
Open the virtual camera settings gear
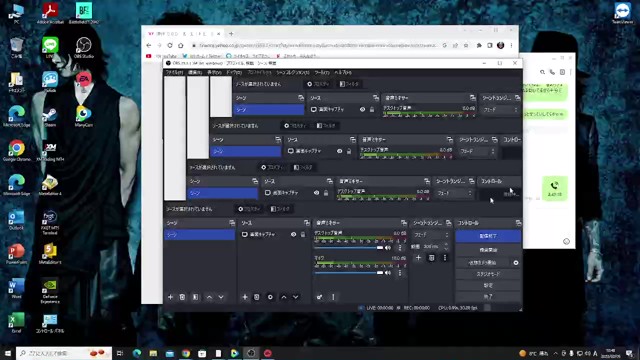(516, 263)
